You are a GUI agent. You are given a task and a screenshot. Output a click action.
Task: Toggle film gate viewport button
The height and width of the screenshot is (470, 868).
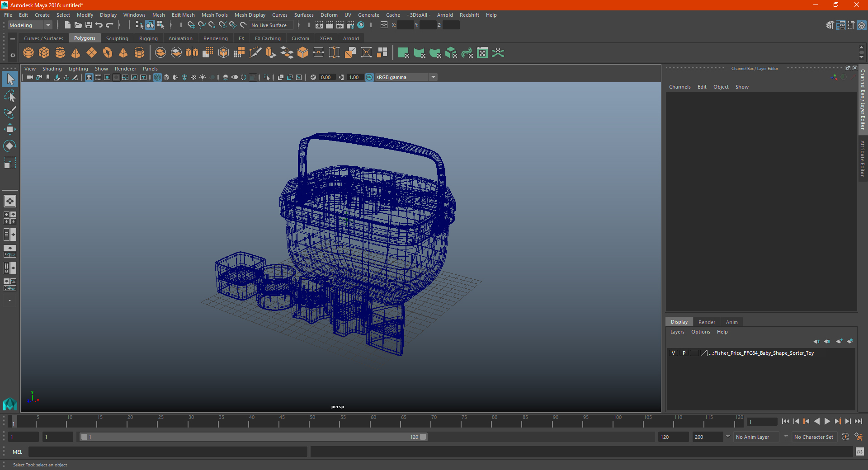coord(98,77)
